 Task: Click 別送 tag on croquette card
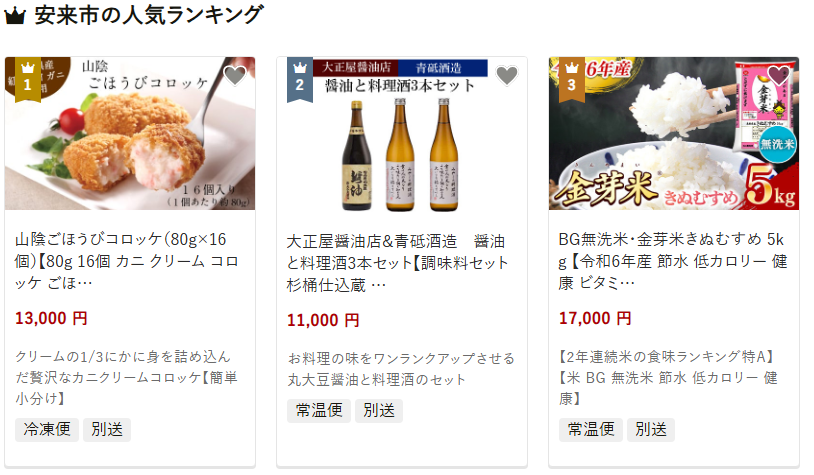107,429
